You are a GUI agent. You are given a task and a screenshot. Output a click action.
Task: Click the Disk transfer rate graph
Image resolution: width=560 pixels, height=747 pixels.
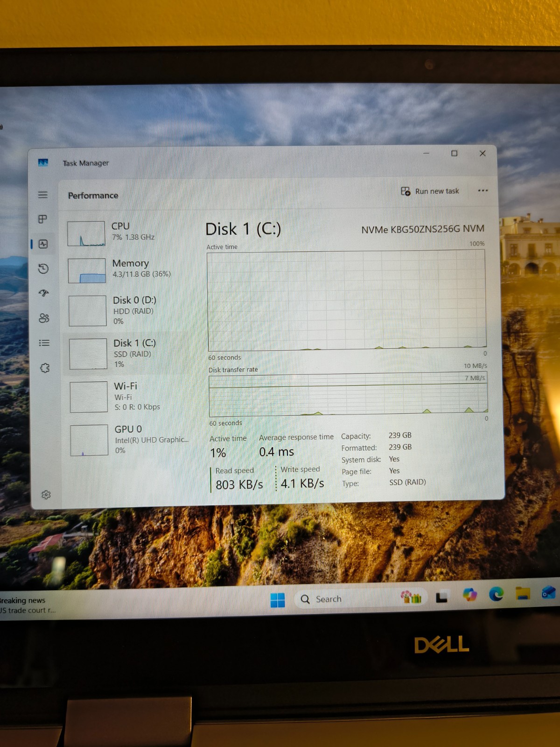(x=348, y=395)
